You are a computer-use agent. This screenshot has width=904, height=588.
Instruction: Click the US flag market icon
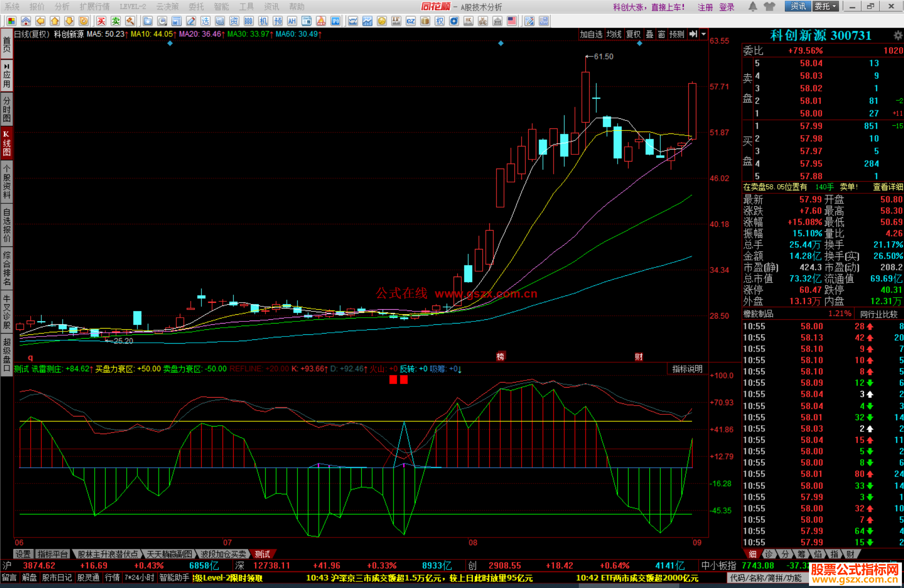click(511, 21)
